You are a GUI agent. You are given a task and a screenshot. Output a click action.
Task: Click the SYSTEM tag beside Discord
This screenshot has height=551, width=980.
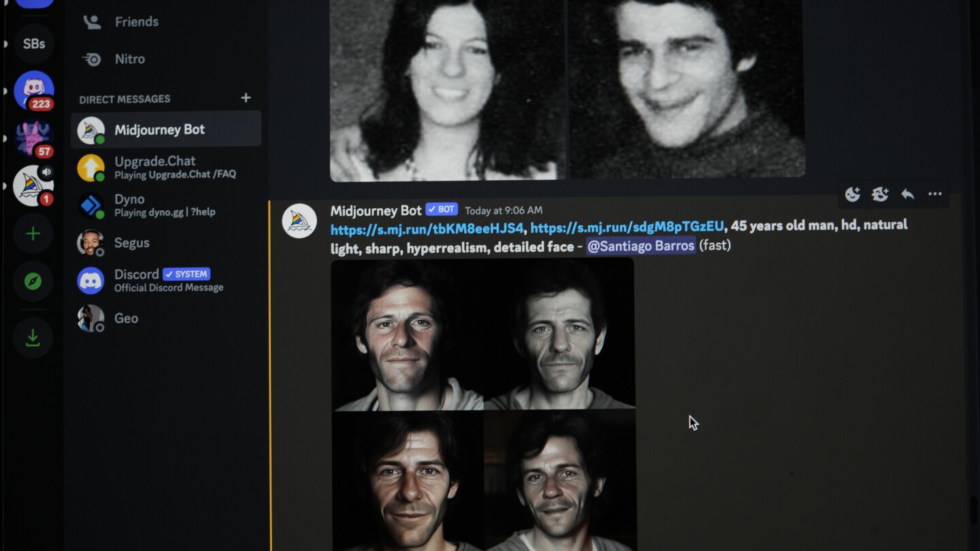[186, 274]
